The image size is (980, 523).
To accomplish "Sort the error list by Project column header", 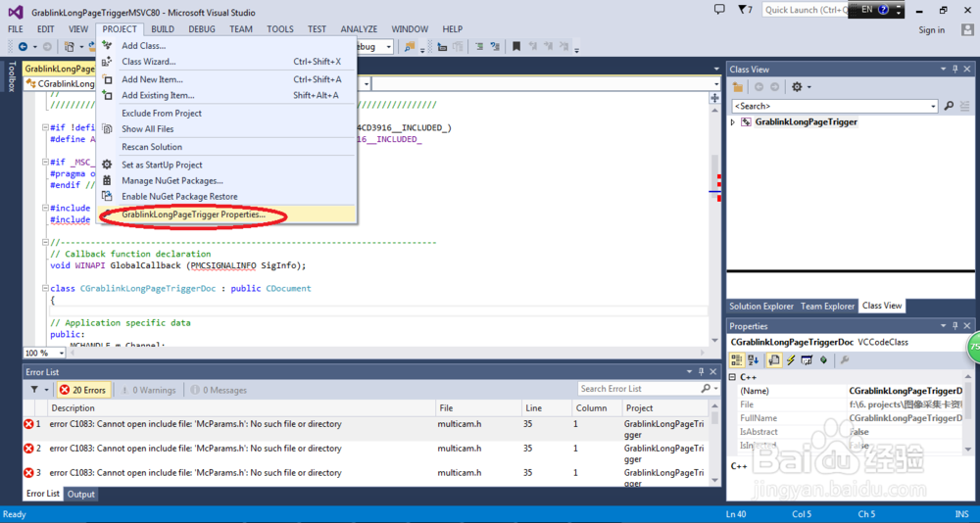I will coord(664,408).
